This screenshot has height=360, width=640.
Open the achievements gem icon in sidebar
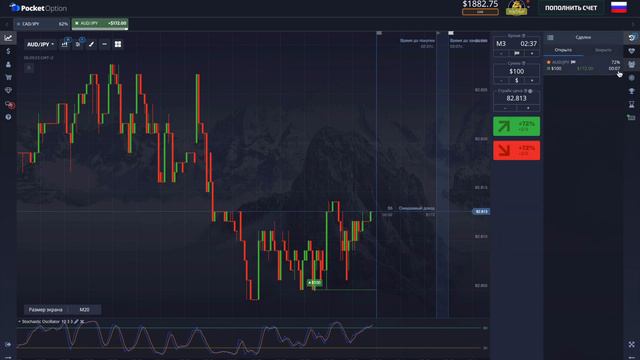[8, 90]
